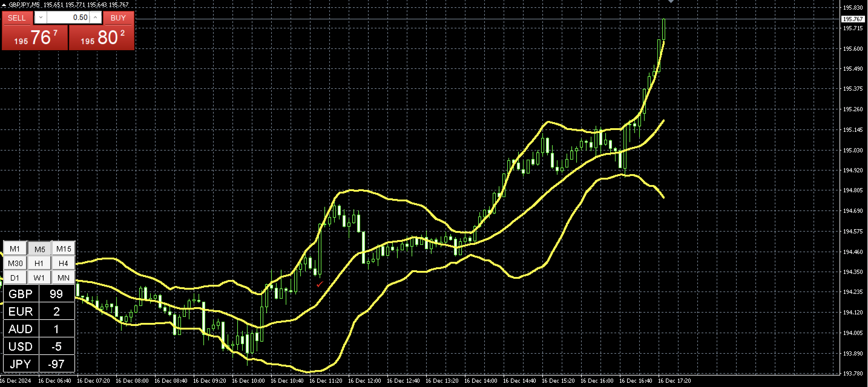Click the red check mark on chart
868x387 pixels.
319,285
